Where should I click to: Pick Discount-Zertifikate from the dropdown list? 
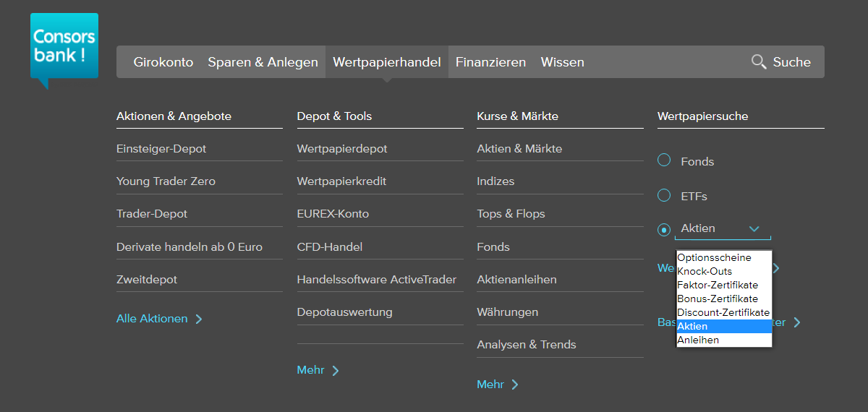coord(724,312)
